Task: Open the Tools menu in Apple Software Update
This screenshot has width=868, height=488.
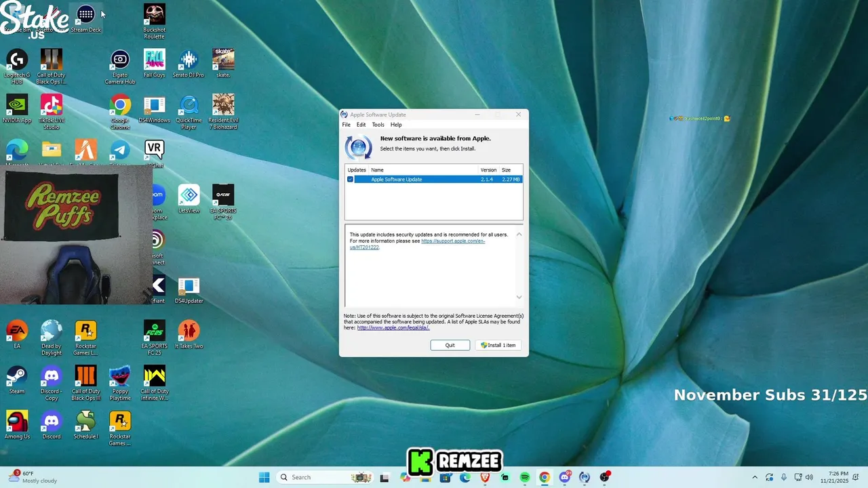Action: [378, 125]
